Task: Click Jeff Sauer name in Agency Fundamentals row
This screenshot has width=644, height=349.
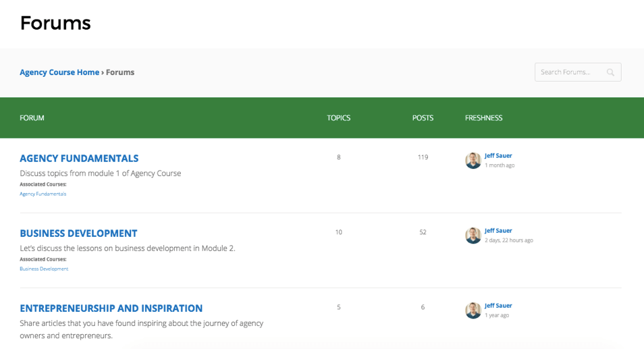Action: [498, 156]
